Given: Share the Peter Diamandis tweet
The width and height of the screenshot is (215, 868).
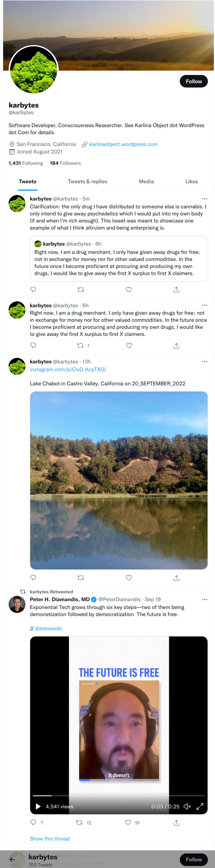Looking at the screenshot, I should [177, 822].
